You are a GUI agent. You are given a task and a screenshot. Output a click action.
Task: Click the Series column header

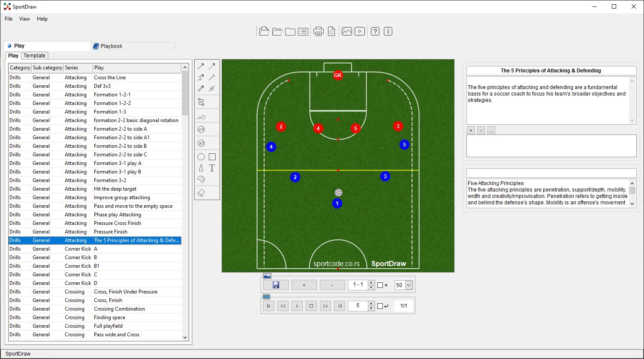(78, 68)
